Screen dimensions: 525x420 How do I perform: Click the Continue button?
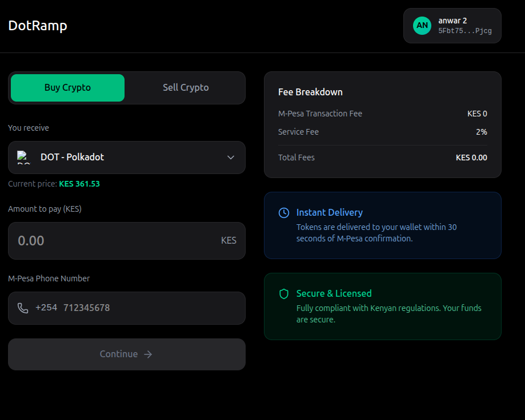coord(127,354)
